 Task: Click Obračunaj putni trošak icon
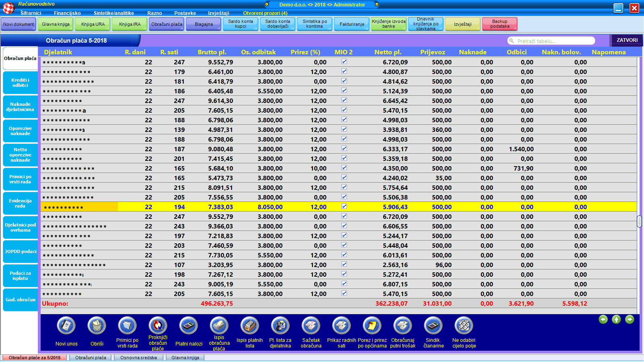(x=402, y=326)
